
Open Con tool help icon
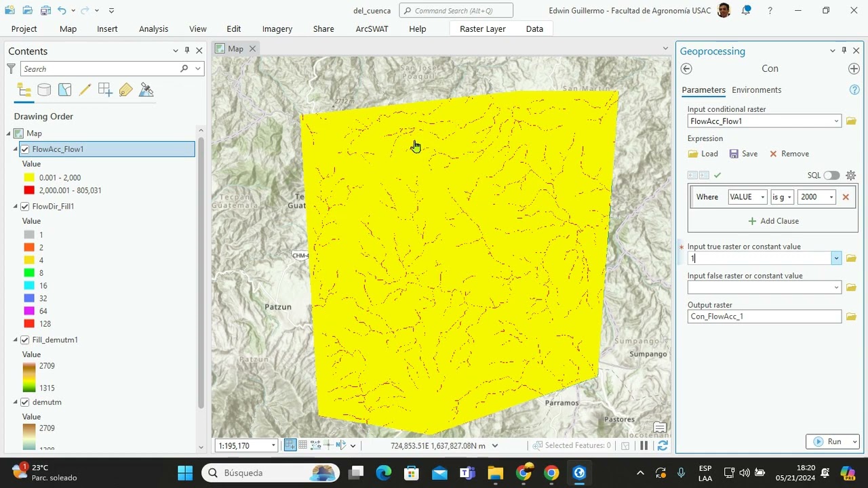coord(854,89)
